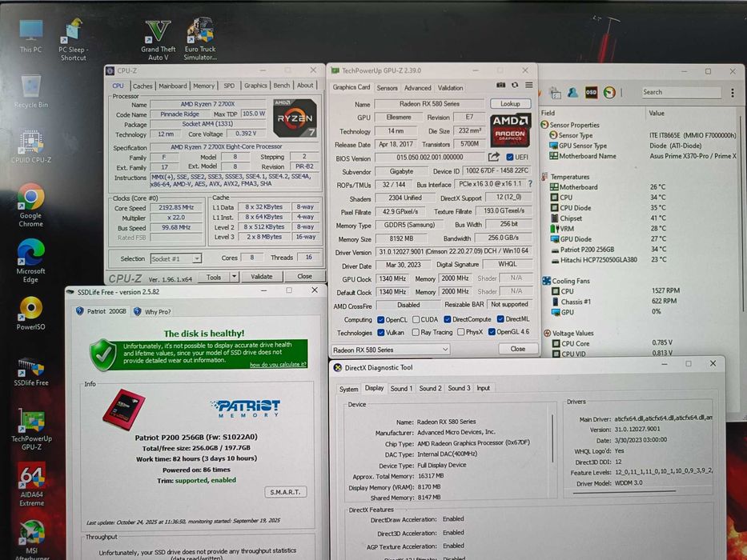Switch to the Advanced tab in GPU-Z
This screenshot has height=560, width=747.
pos(417,88)
